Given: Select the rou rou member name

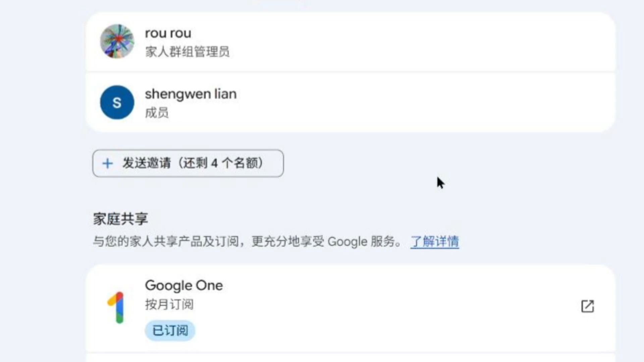Looking at the screenshot, I should pyautogui.click(x=168, y=33).
